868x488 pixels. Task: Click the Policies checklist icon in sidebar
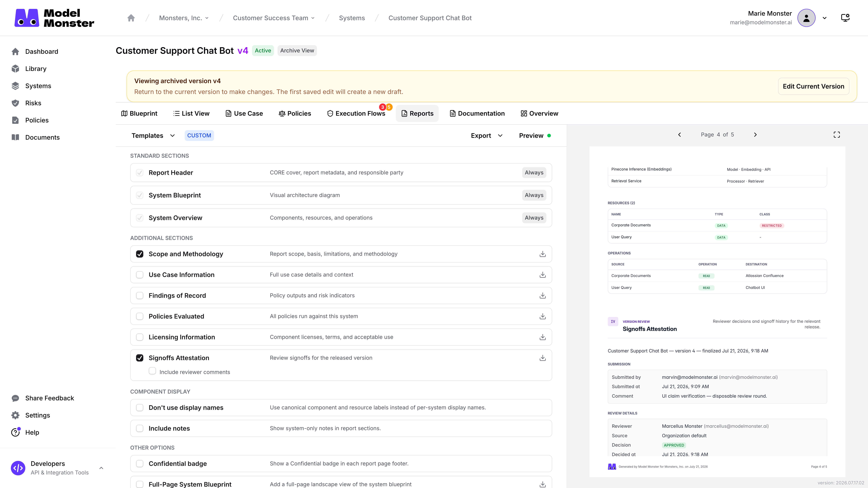[x=16, y=120]
